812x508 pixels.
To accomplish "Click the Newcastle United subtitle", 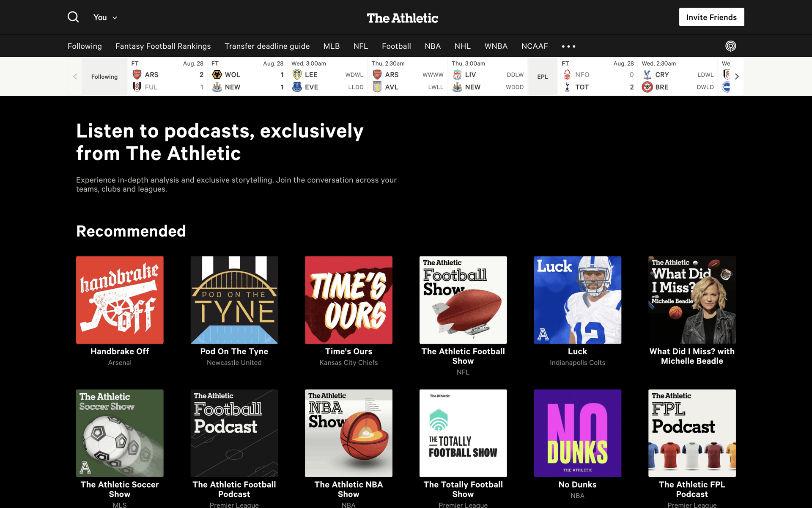I will 234,363.
